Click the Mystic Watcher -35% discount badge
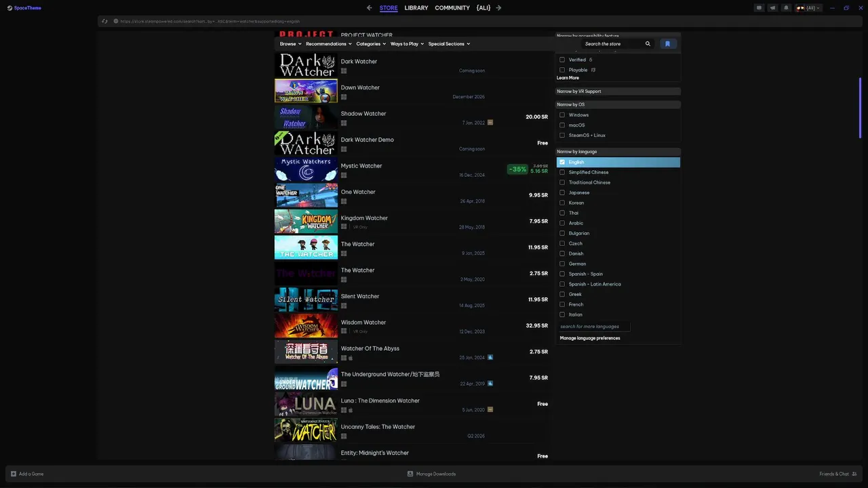 517,169
